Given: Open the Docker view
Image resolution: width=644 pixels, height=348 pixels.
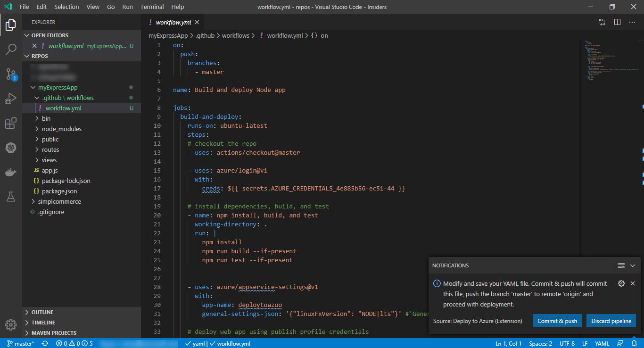Looking at the screenshot, I should (x=11, y=172).
